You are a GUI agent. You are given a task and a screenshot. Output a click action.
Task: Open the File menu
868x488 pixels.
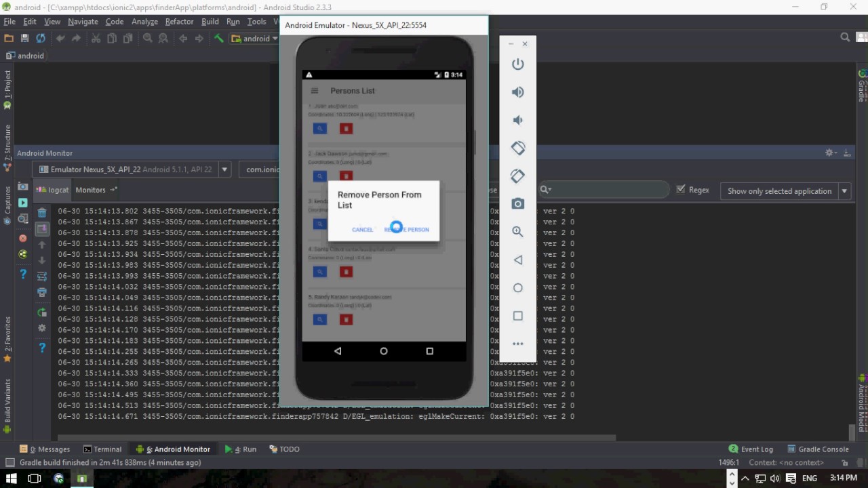(x=9, y=22)
